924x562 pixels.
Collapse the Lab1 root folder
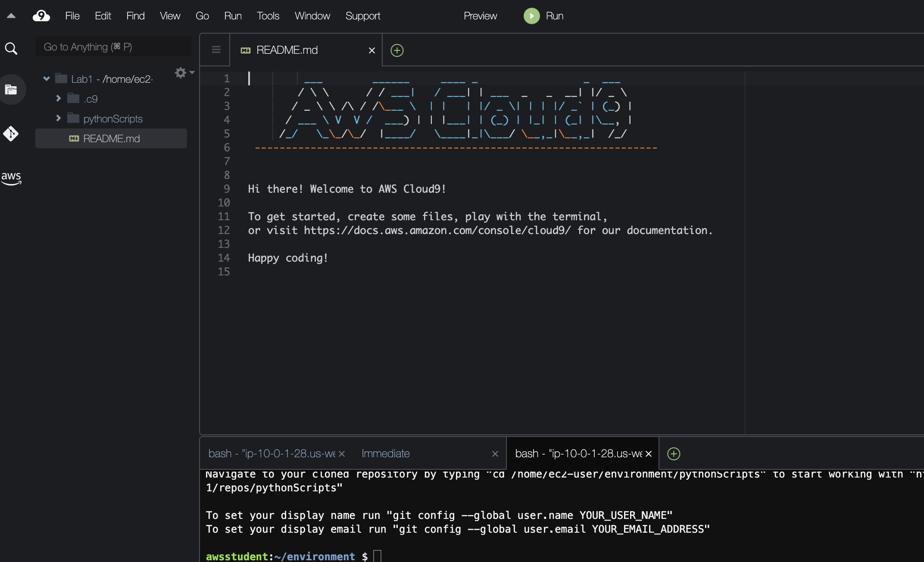pos(47,79)
